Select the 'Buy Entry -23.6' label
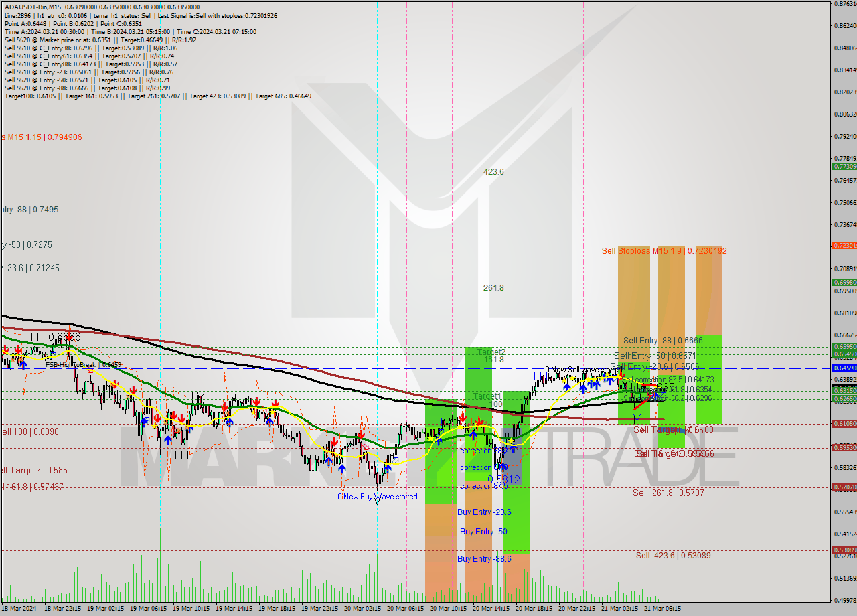The height and width of the screenshot is (616, 857). [484, 512]
